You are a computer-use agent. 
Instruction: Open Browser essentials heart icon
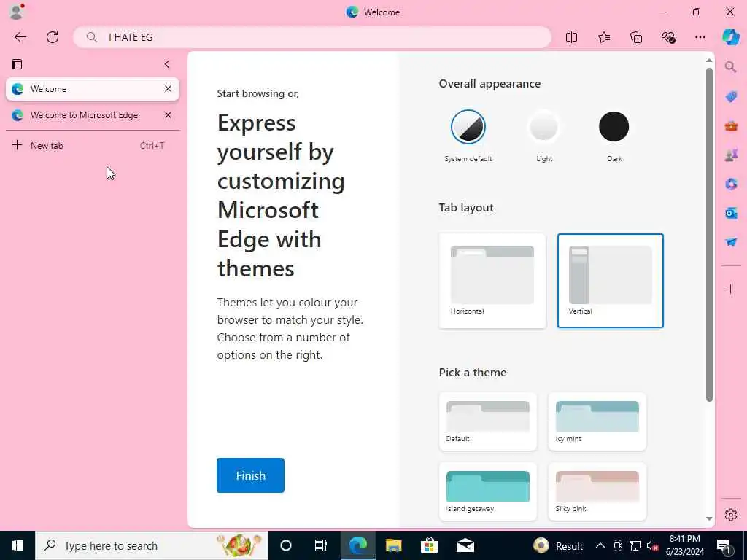(x=668, y=37)
